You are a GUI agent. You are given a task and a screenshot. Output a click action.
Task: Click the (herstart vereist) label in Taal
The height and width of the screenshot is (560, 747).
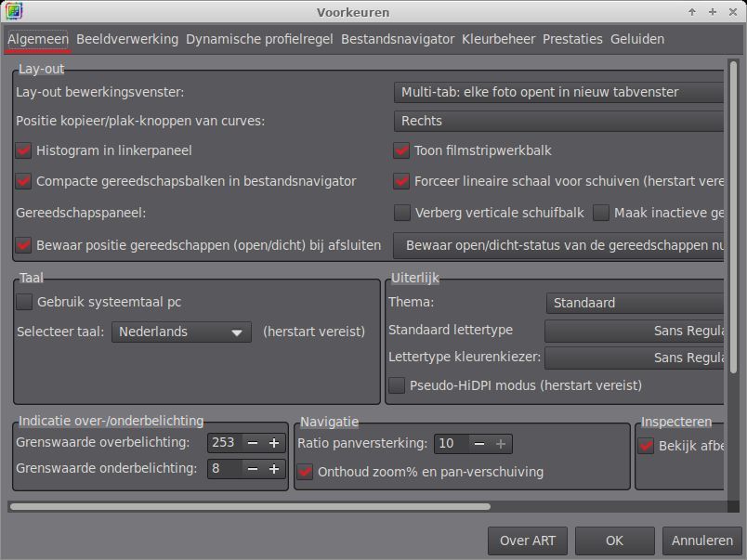[314, 332]
